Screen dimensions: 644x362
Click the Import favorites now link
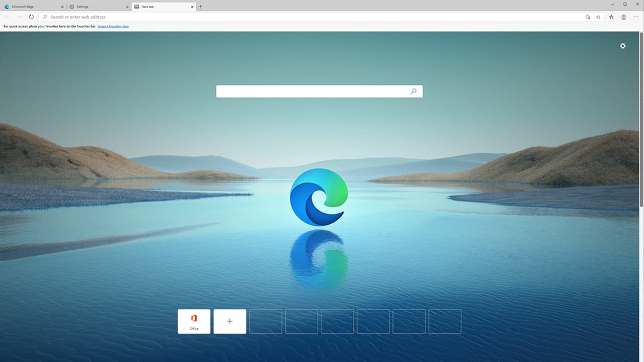pos(113,26)
